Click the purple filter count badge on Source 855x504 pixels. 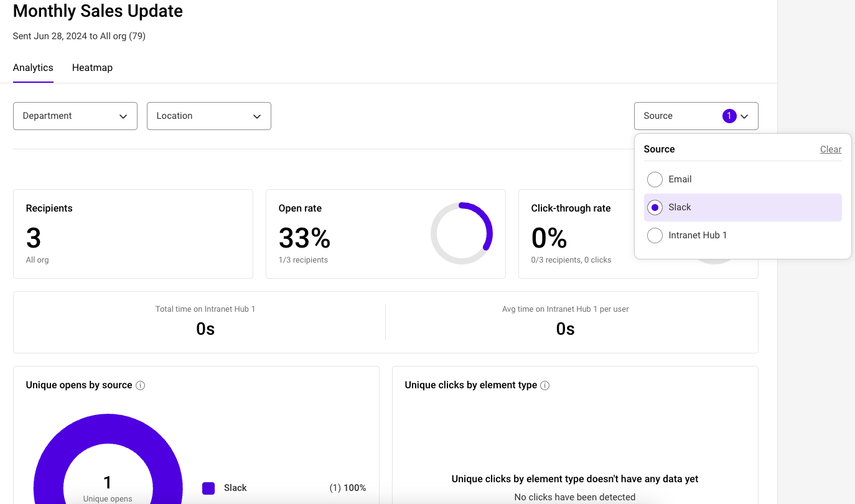729,116
